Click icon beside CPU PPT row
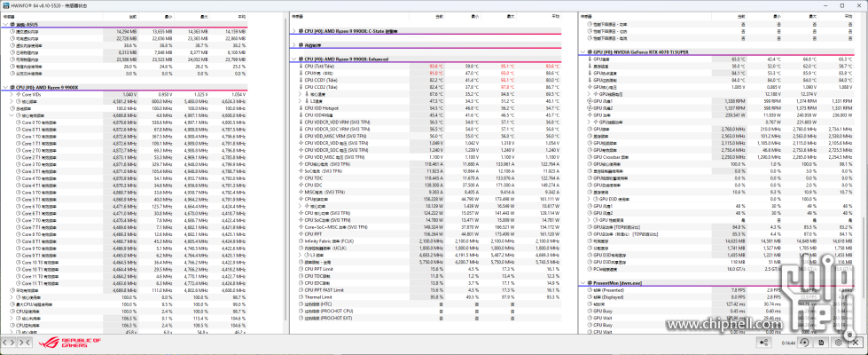This screenshot has height=355, width=868. [301, 233]
